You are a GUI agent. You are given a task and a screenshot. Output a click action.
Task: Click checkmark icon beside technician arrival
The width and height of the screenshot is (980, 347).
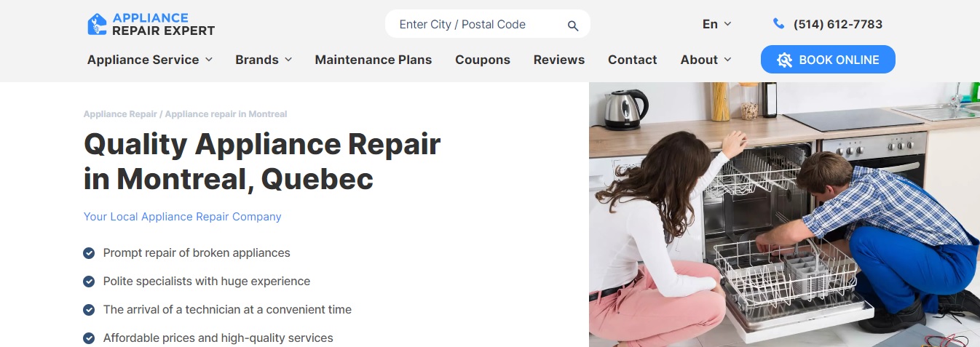point(89,310)
